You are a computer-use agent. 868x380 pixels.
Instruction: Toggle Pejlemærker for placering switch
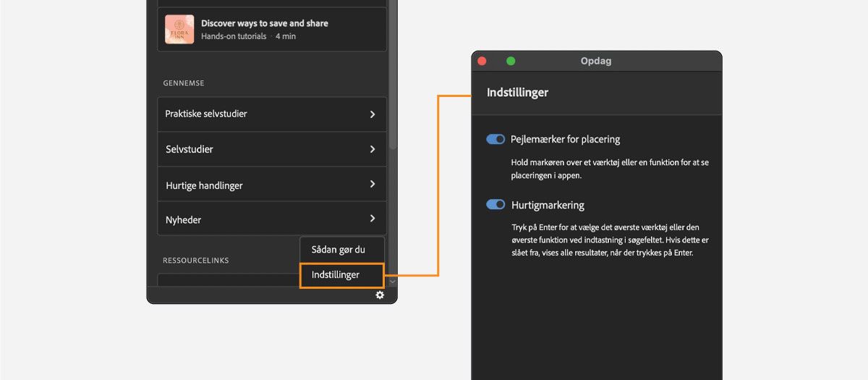tap(495, 139)
